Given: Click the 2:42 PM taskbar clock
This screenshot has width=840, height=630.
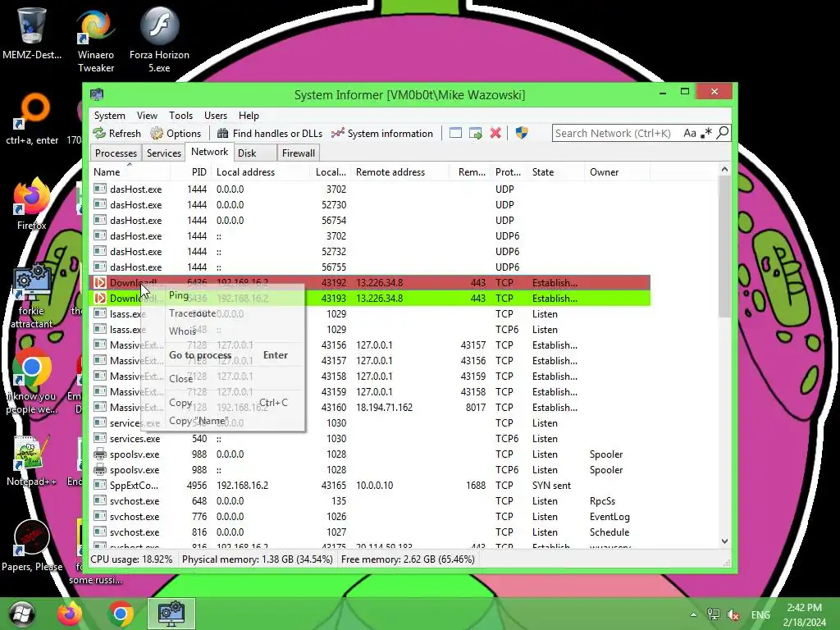Looking at the screenshot, I should tap(804, 614).
